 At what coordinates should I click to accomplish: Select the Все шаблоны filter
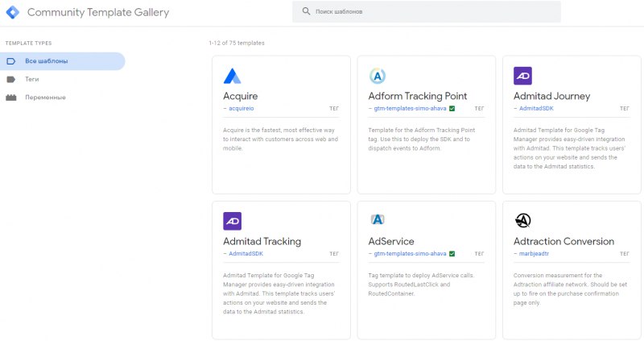63,61
